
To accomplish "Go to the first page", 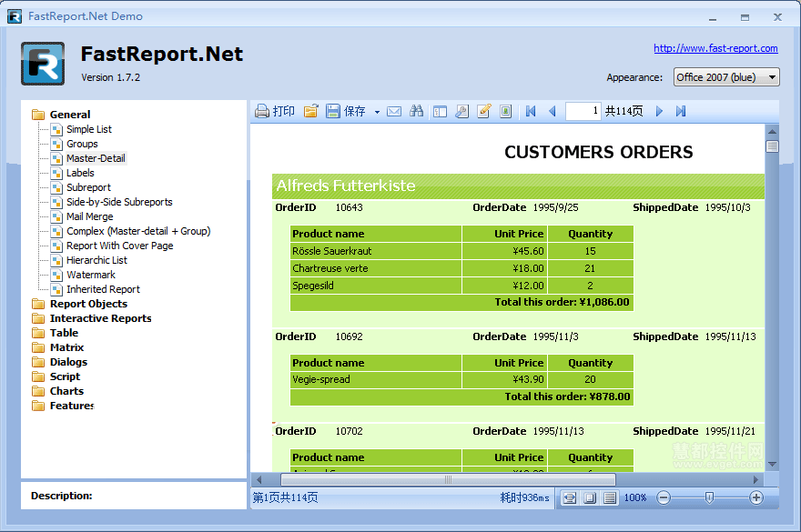I will pos(531,111).
